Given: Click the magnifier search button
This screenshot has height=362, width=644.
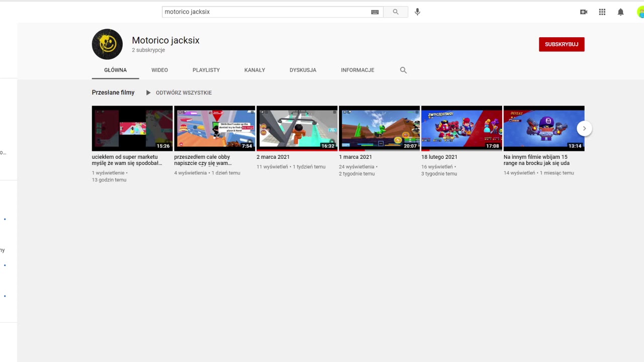Looking at the screenshot, I should tap(395, 12).
